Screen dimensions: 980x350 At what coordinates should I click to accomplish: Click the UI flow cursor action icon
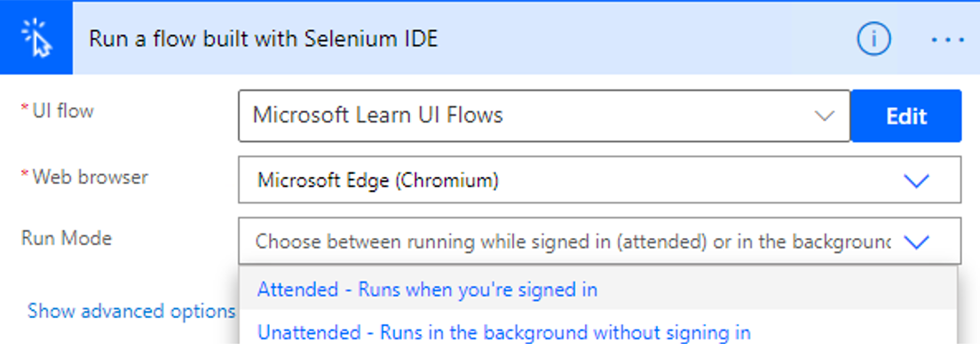[36, 39]
